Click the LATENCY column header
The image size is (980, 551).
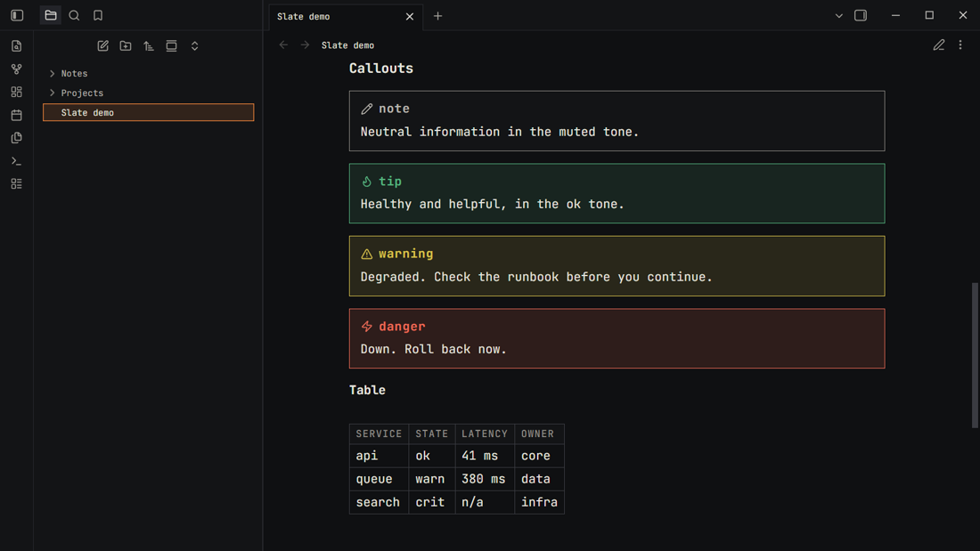tap(485, 434)
